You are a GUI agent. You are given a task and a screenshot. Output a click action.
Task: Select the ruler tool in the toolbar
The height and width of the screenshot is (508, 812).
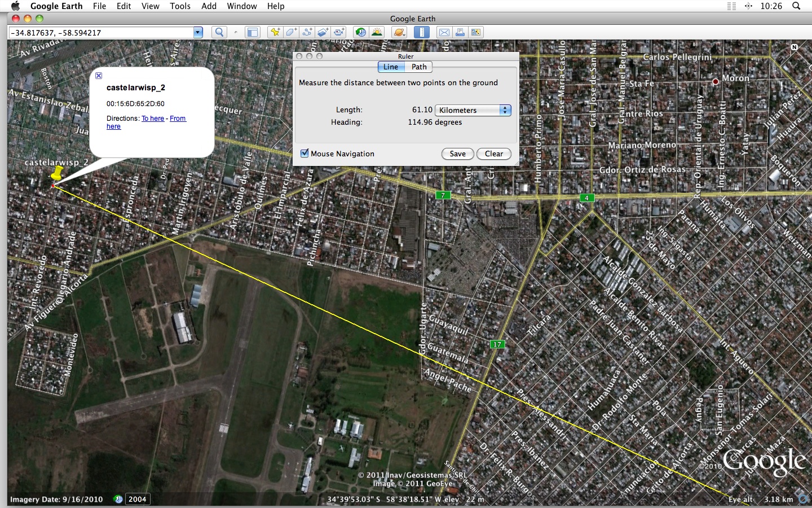[421, 32]
